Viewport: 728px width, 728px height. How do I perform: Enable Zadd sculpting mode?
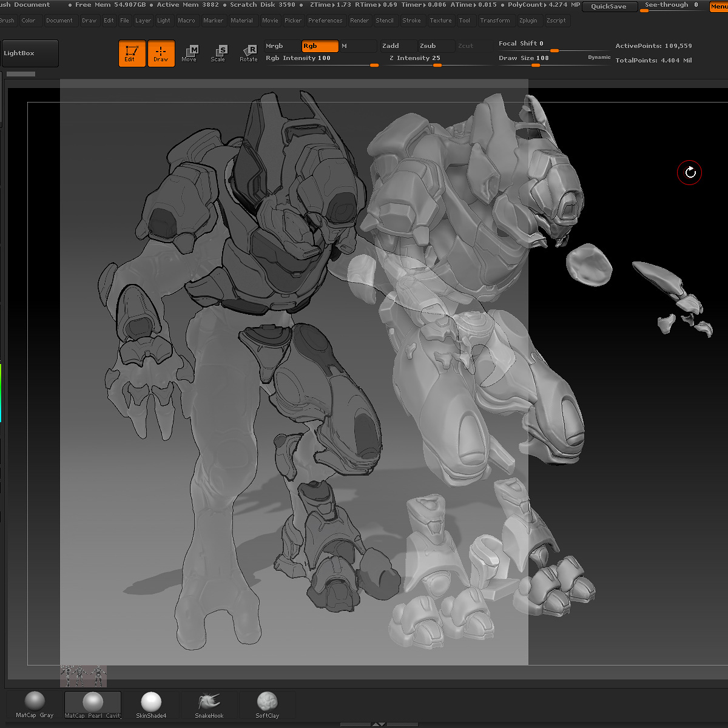tap(399, 46)
